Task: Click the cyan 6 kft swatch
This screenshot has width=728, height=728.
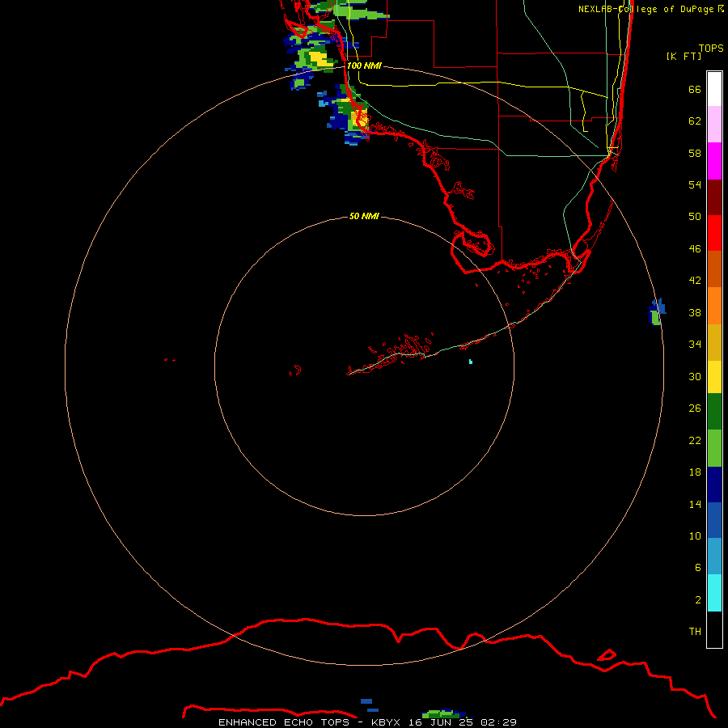Action: 714,593
